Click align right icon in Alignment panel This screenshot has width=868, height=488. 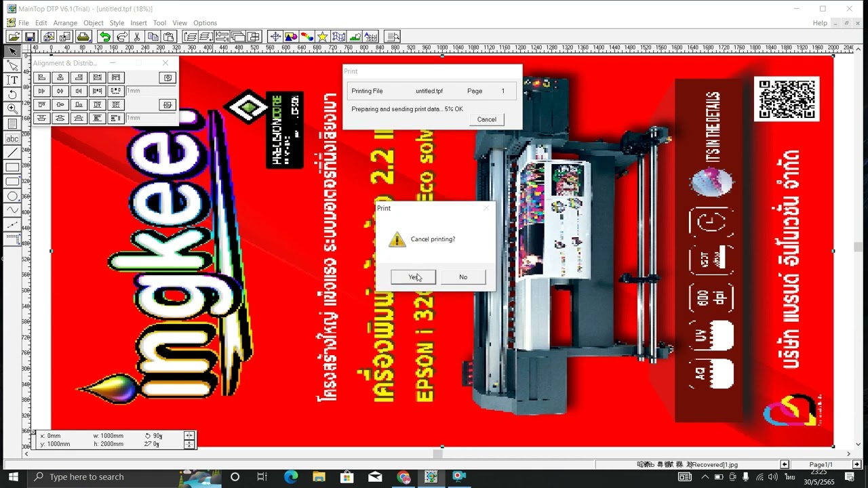79,78
